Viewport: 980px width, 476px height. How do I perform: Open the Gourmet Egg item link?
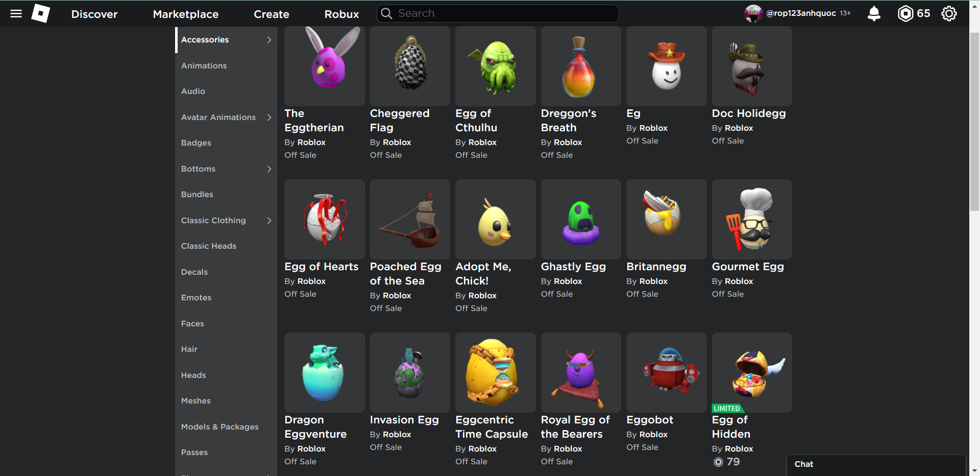(x=748, y=267)
